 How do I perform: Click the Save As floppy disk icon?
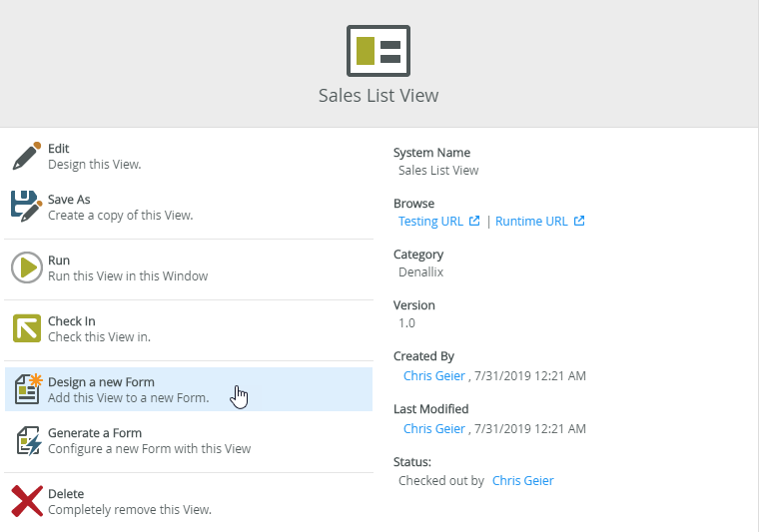pyautogui.click(x=26, y=207)
